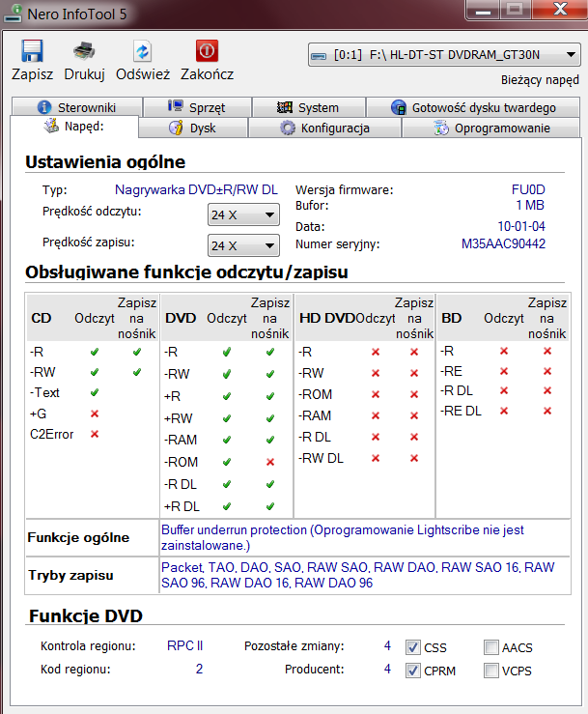Screen dimensions: 588x714
Task: Click the Nero InfoTool title bar icon
Action: 13,14
